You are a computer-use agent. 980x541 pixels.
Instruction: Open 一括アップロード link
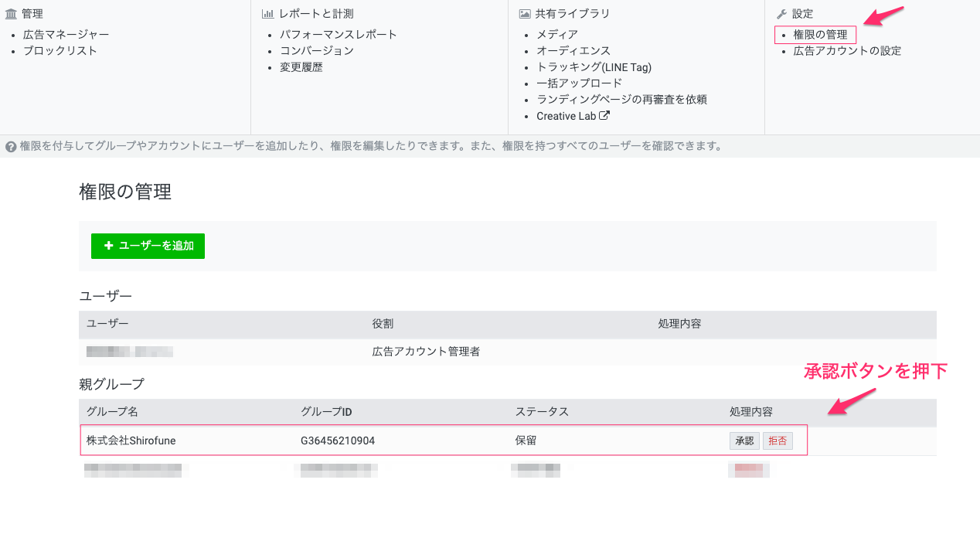click(579, 83)
